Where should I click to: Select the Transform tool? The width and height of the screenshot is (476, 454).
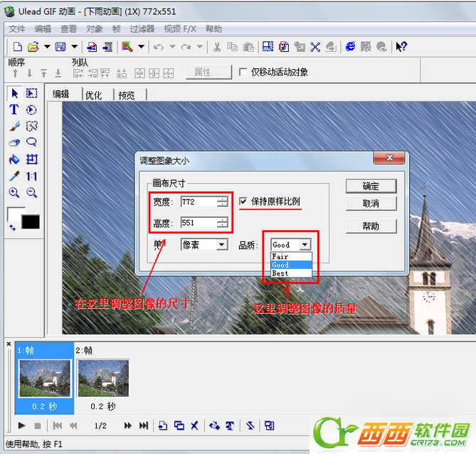[31, 159]
